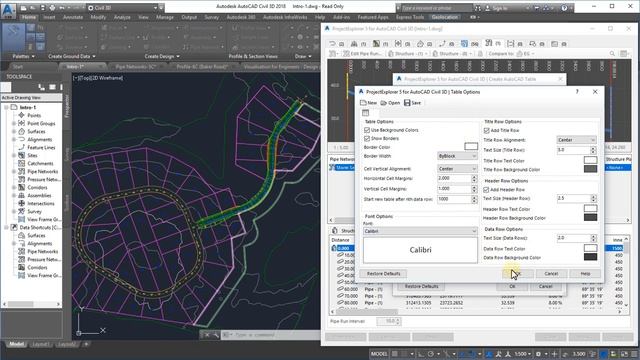Open the Insert ribbon tab
Screen dimensions: 640x360
click(49, 17)
